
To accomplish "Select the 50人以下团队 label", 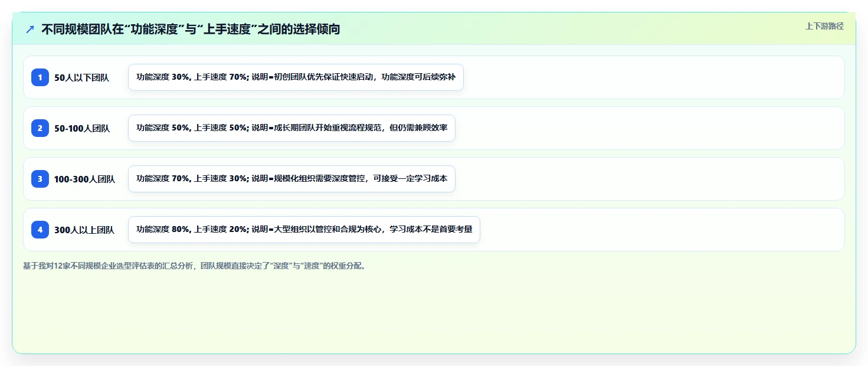I will pos(82,78).
